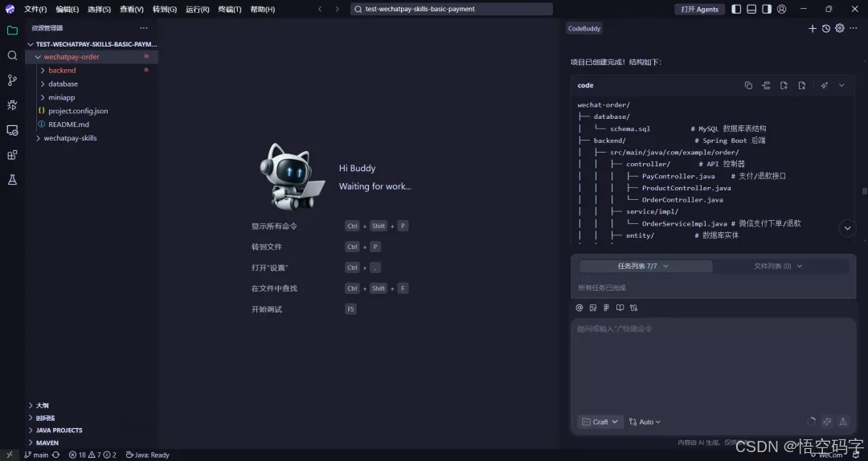Click the create new file icon in code block
The image size is (868, 461).
tap(784, 85)
